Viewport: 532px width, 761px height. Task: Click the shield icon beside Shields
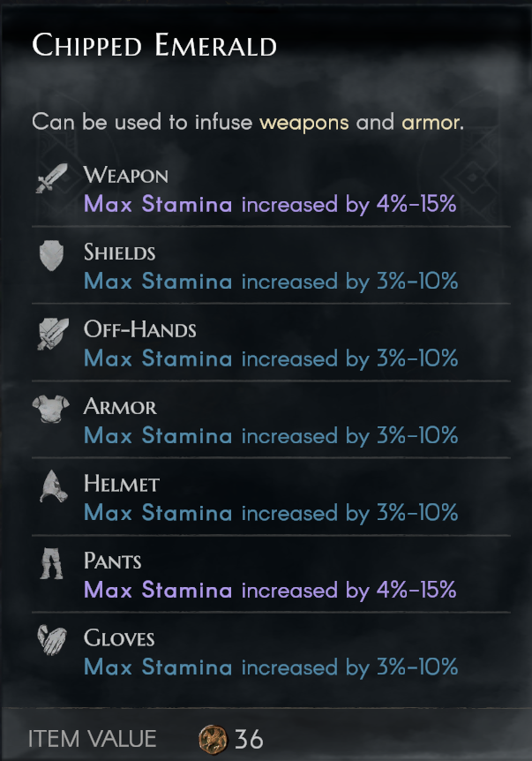[52, 254]
